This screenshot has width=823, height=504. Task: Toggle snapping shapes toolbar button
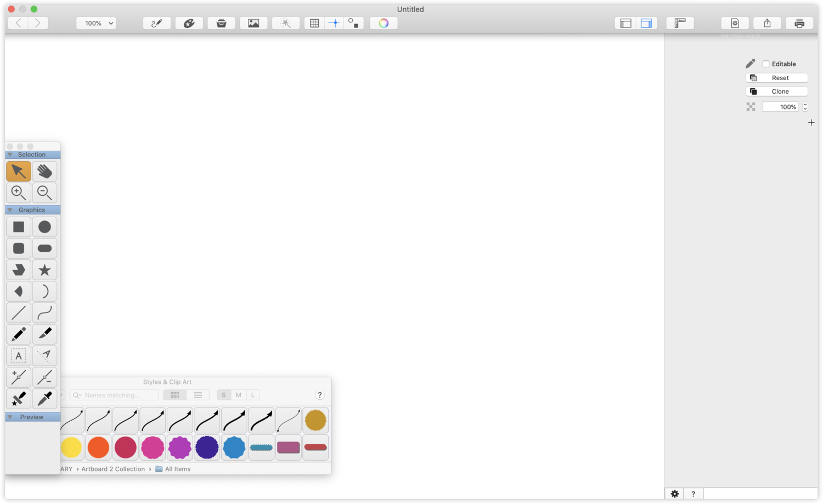coord(354,23)
